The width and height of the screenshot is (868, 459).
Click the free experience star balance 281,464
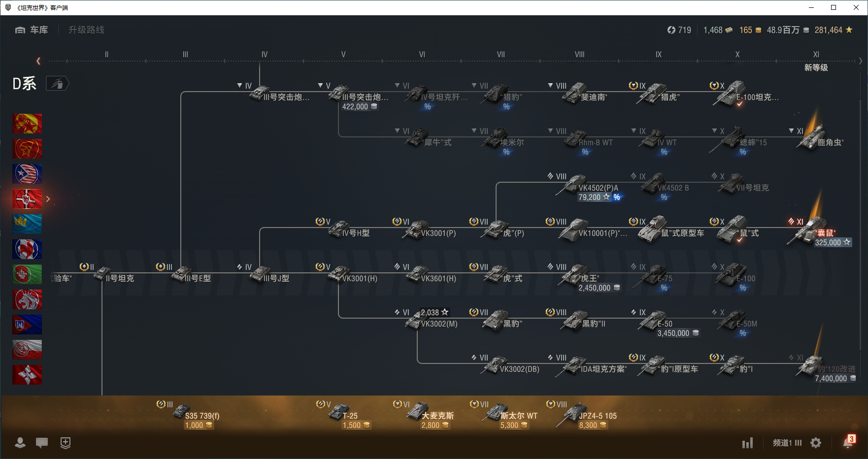click(834, 30)
